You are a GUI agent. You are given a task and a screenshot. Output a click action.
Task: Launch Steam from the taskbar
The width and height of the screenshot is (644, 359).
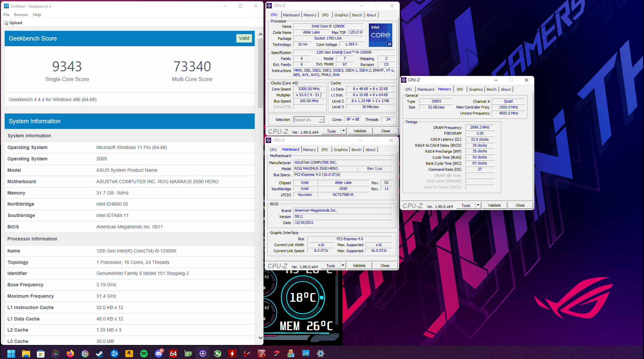(x=100, y=353)
